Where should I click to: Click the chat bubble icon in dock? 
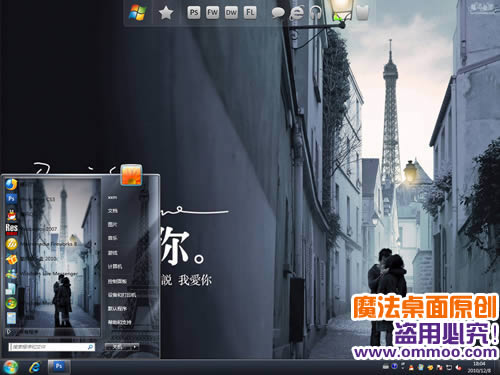278,13
